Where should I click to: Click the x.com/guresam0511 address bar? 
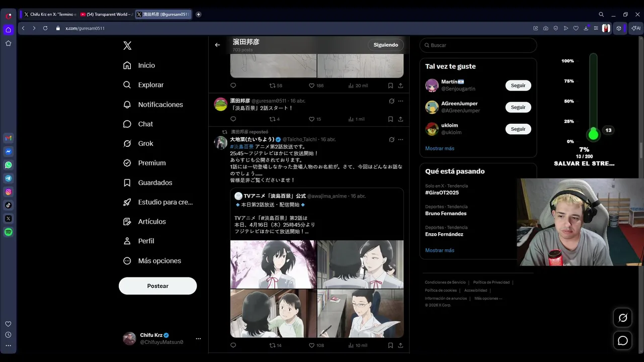[85, 28]
